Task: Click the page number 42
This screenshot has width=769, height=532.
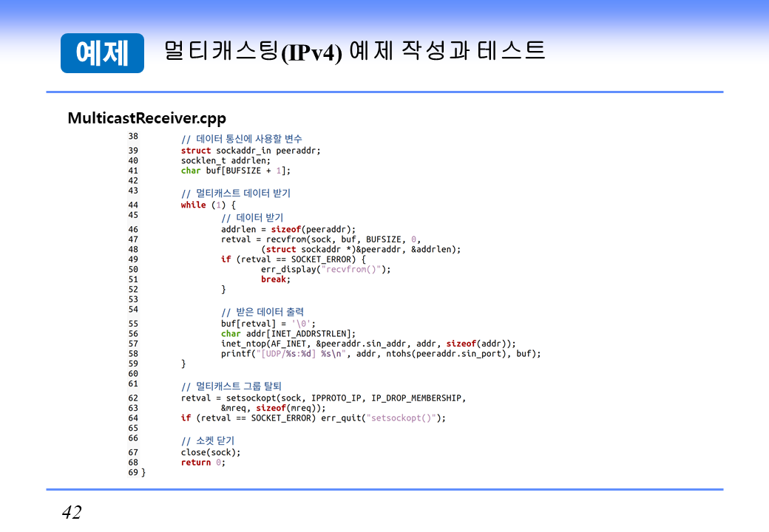Action: tap(72, 512)
